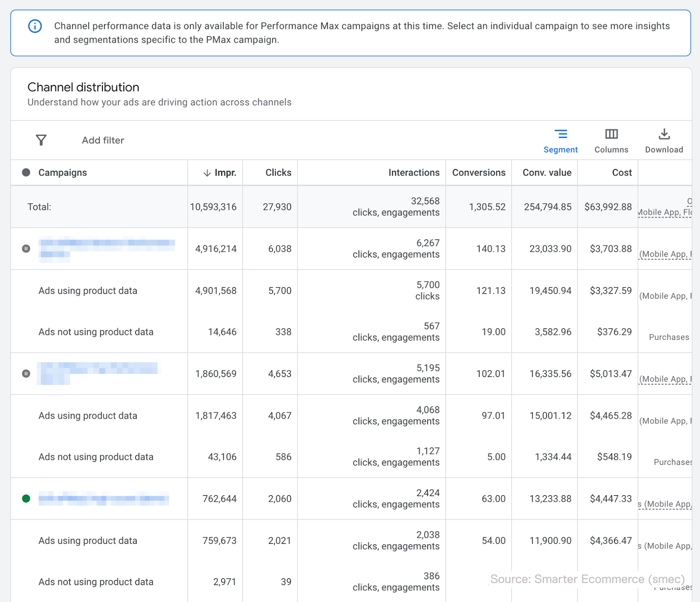
Task: Open the Columns chooser
Action: pos(611,141)
